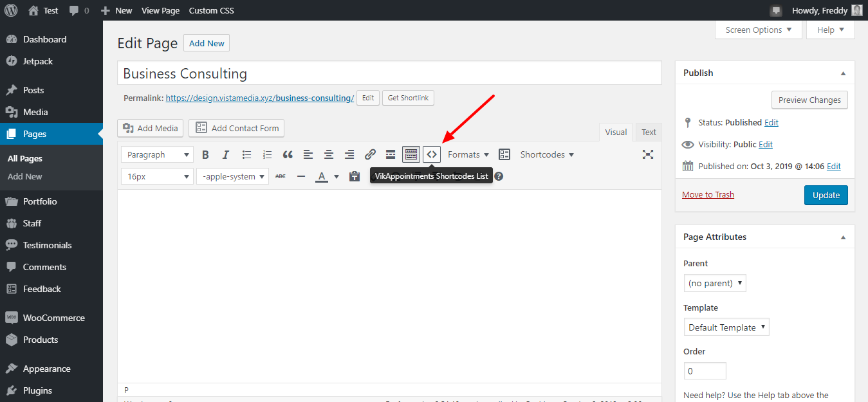868x402 pixels.
Task: Open WooCommerce in the sidebar menu
Action: (x=53, y=318)
